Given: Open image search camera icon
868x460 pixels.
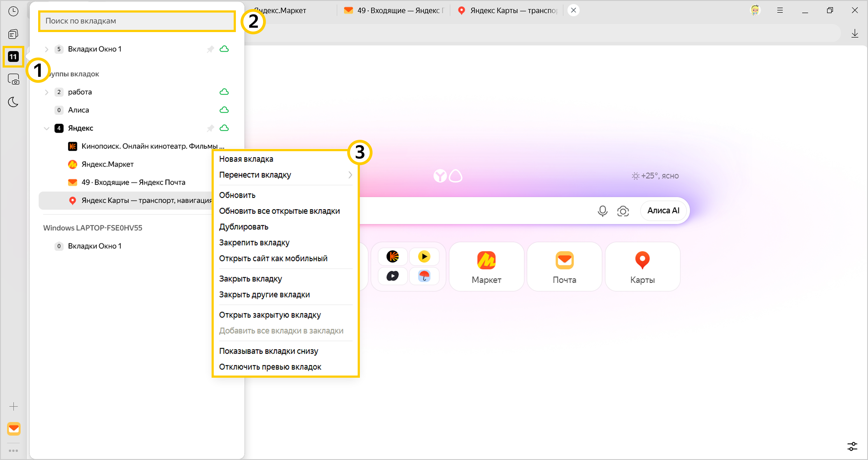Looking at the screenshot, I should pos(623,211).
